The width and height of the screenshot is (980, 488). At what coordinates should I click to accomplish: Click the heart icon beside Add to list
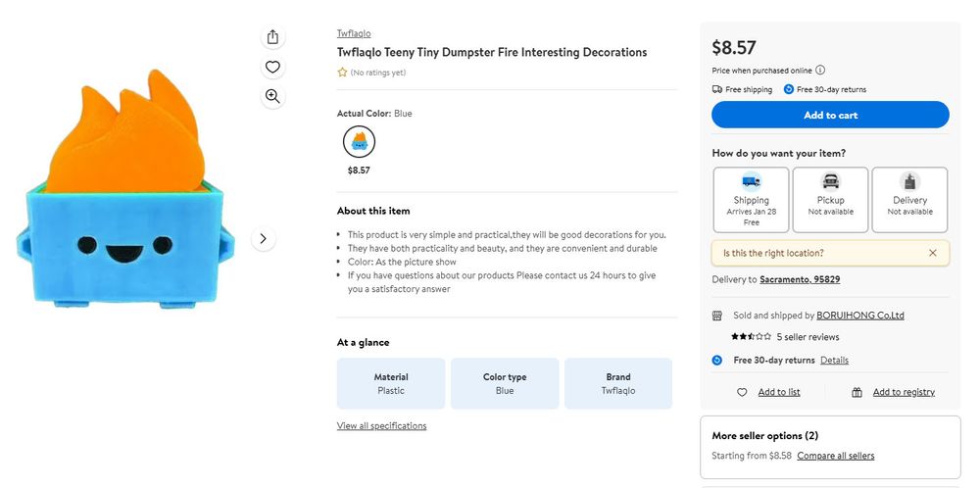pos(742,392)
